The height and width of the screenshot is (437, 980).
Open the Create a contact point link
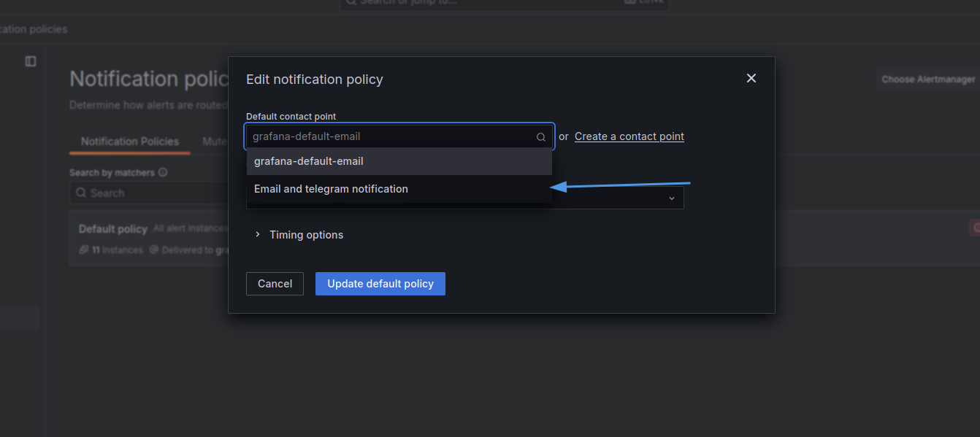tap(629, 136)
